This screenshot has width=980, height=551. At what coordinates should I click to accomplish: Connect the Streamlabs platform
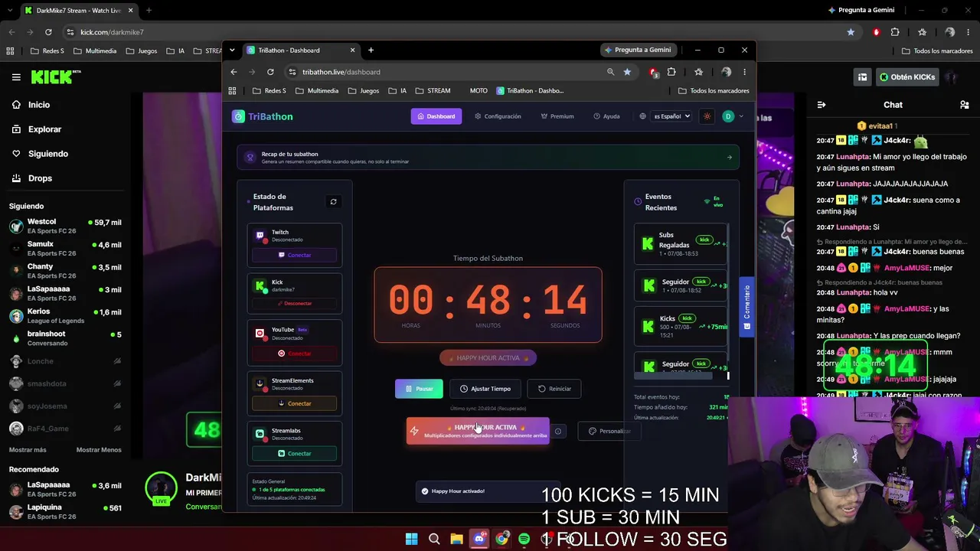click(x=295, y=454)
